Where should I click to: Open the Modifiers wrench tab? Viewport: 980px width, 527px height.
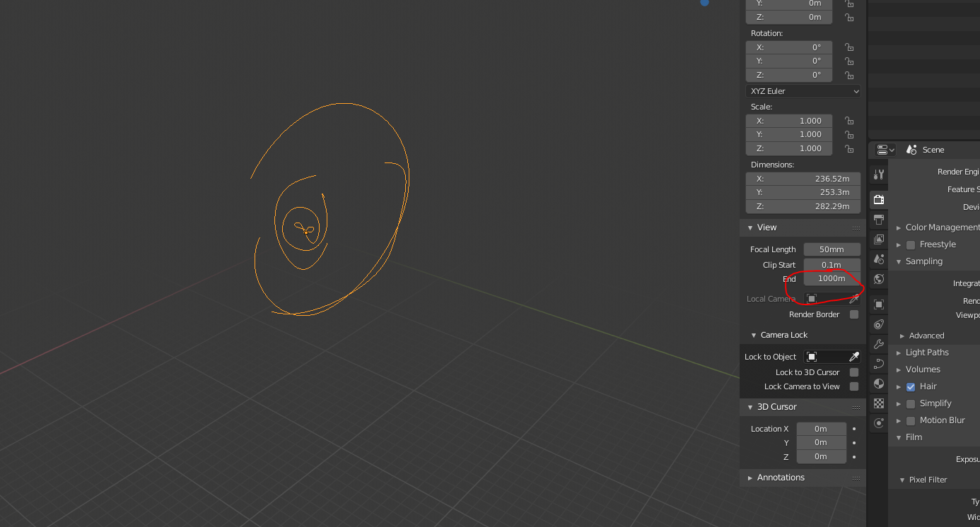(879, 344)
